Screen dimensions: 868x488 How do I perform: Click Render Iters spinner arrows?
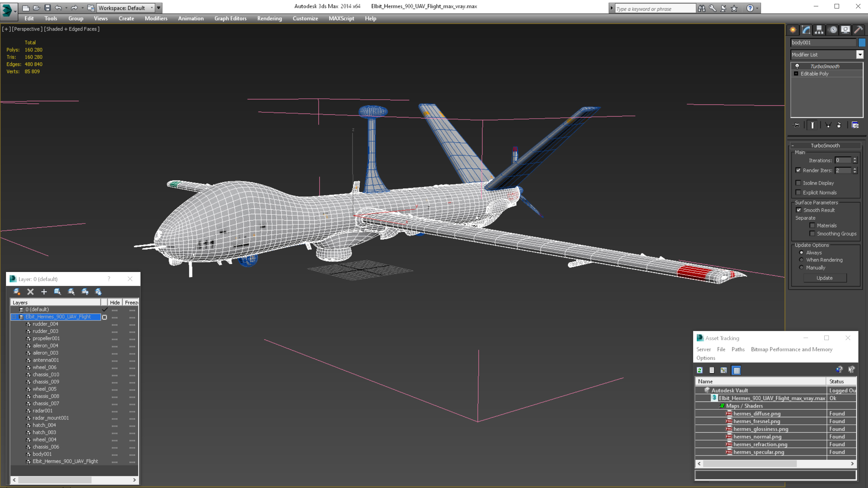(x=855, y=170)
